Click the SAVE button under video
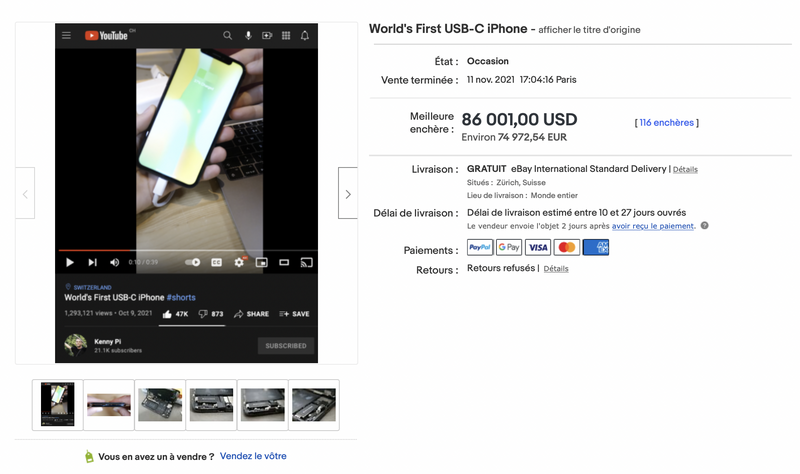 [294, 314]
